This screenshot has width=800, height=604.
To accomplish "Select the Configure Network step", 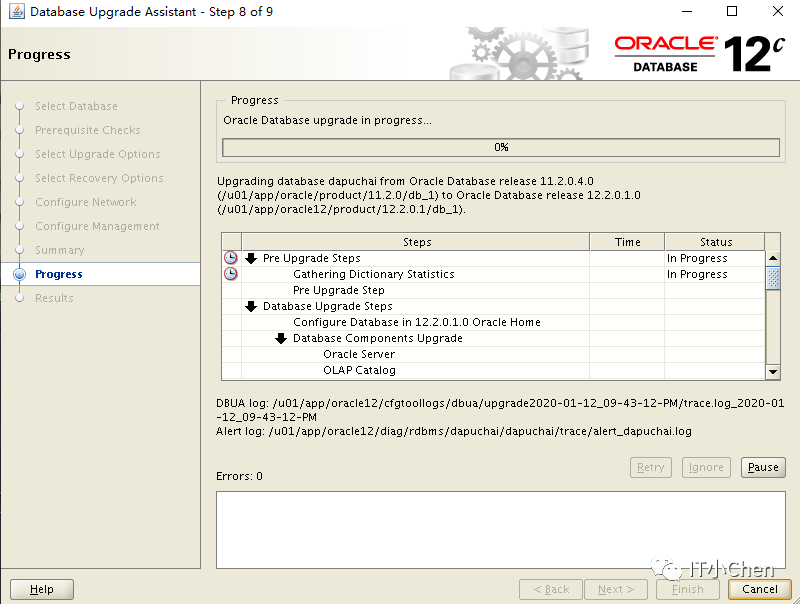I will (86, 203).
